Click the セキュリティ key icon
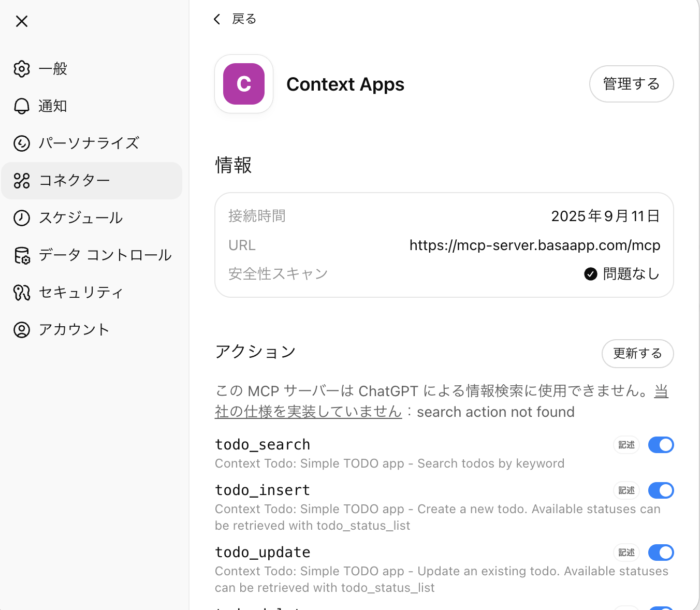Viewport: 700px width, 610px height. [22, 293]
